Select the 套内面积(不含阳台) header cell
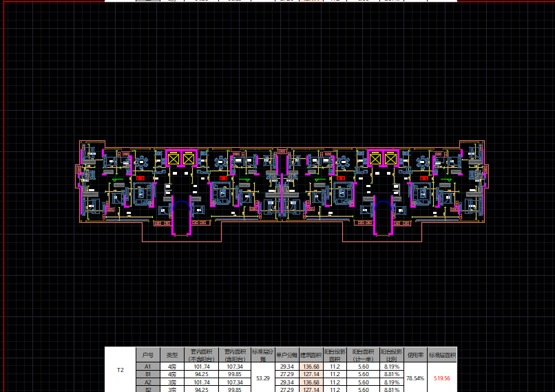The width and height of the screenshot is (555, 392). [x=201, y=355]
